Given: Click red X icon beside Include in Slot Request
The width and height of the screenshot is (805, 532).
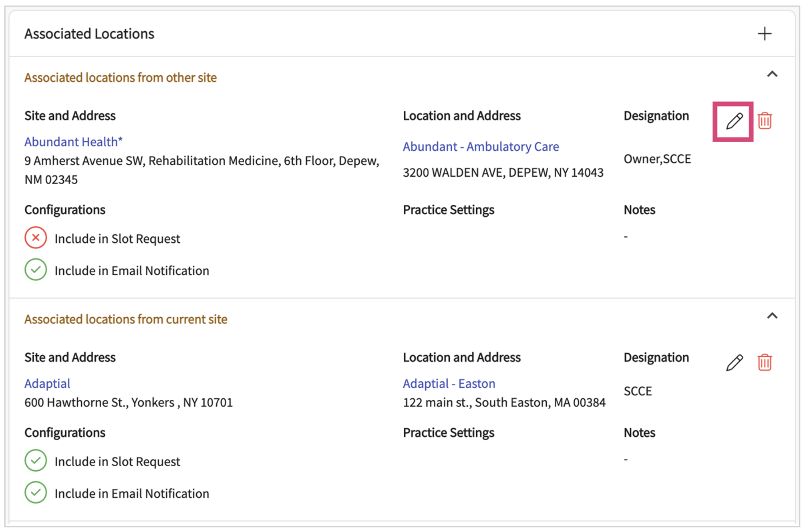Looking at the screenshot, I should (36, 238).
